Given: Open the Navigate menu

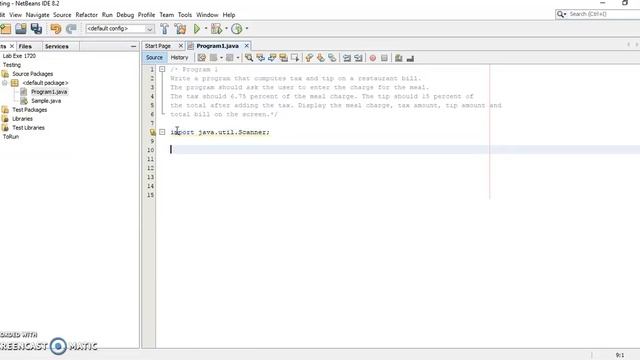Looking at the screenshot, I should [37, 15].
